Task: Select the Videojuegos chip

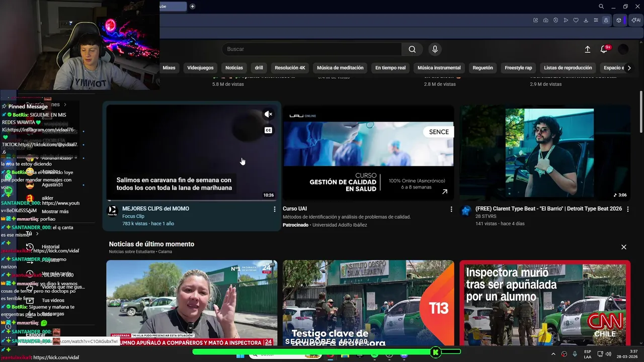Action: tap(200, 68)
